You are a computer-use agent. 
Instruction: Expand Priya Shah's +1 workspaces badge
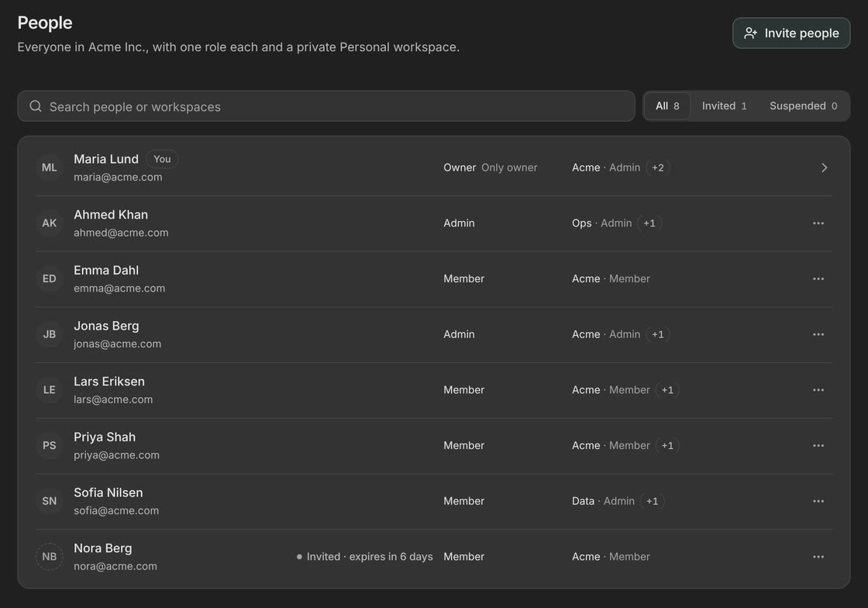coord(667,445)
